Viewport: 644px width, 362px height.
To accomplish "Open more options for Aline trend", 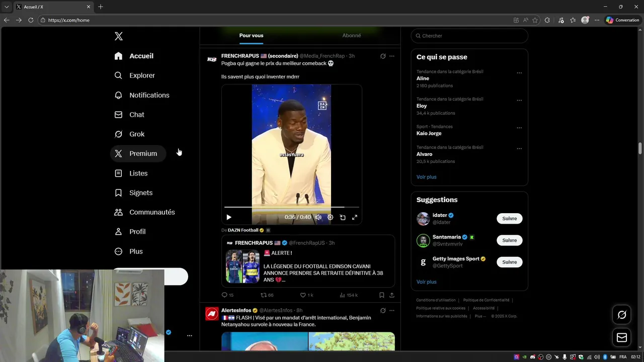I will coord(519,73).
